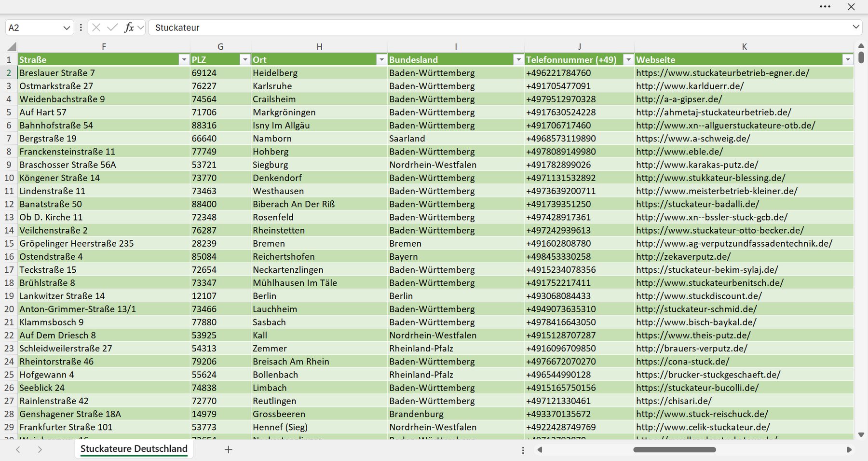The height and width of the screenshot is (461, 868).
Task: Go to previous sheet arrow
Action: [x=18, y=449]
